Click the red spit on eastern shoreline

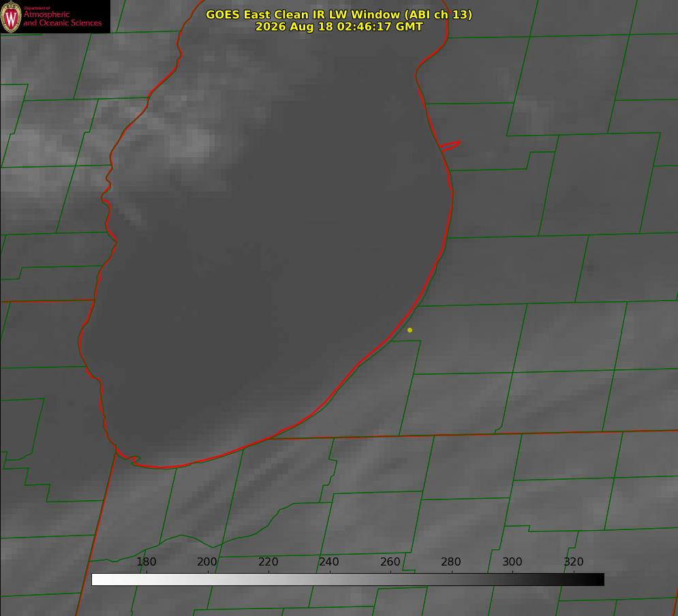(450, 146)
